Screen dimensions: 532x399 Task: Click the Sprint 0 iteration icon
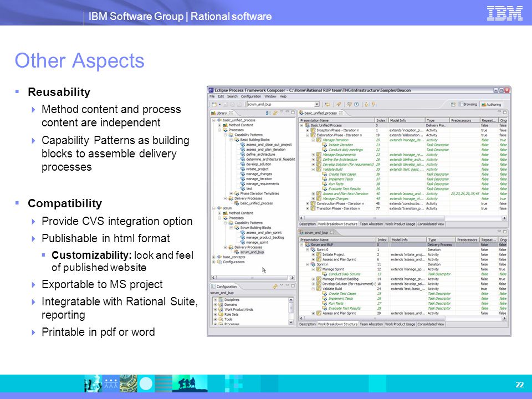[313, 250]
